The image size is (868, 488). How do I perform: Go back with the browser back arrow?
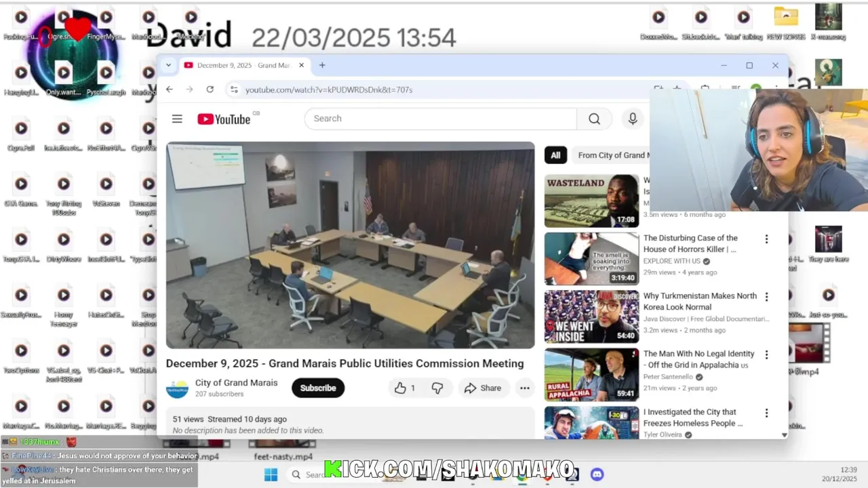point(170,89)
